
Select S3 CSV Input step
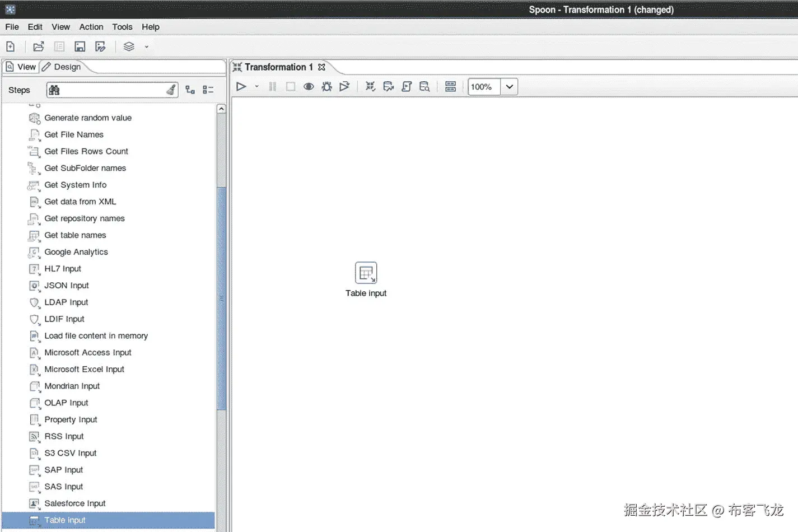(71, 454)
